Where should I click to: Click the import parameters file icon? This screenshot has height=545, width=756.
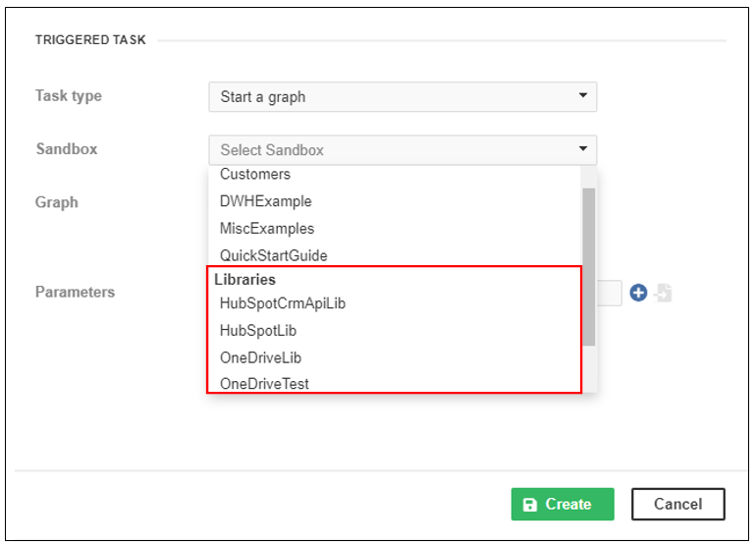663,293
